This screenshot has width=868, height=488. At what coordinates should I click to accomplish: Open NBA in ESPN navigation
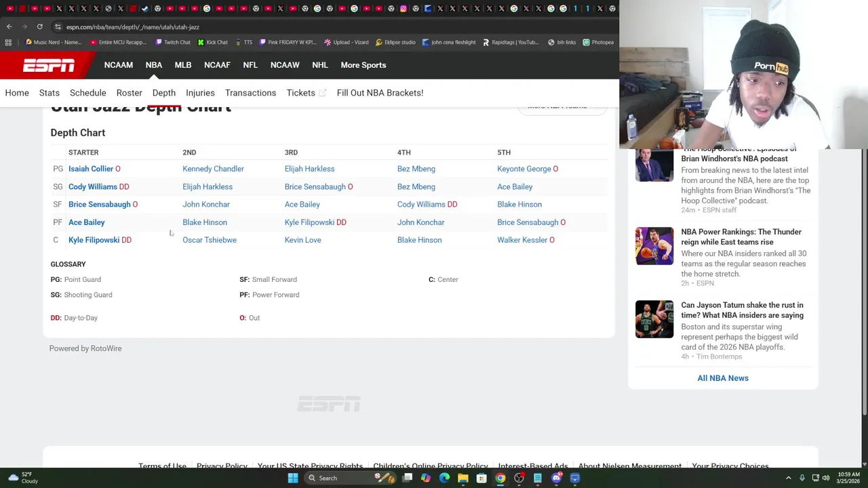154,65
